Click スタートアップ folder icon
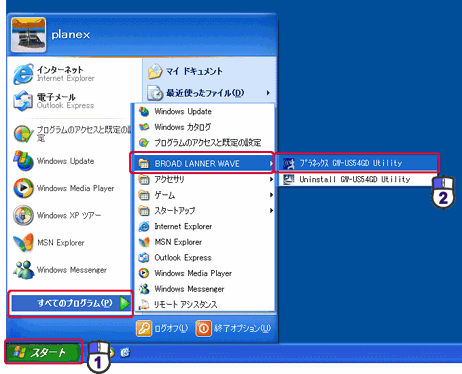This screenshot has height=374, width=462. pyautogui.click(x=144, y=211)
